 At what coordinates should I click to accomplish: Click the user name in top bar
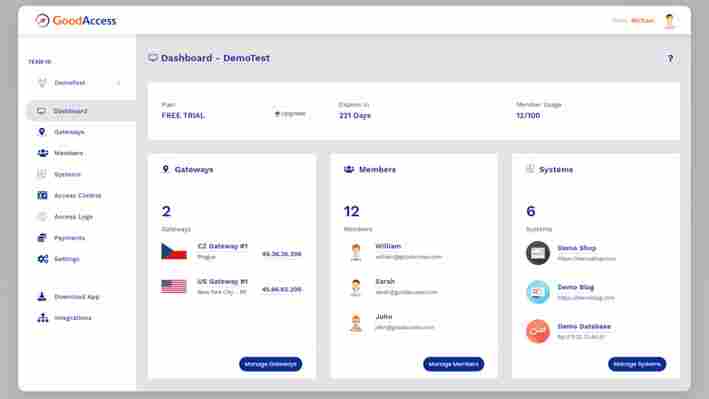[643, 20]
